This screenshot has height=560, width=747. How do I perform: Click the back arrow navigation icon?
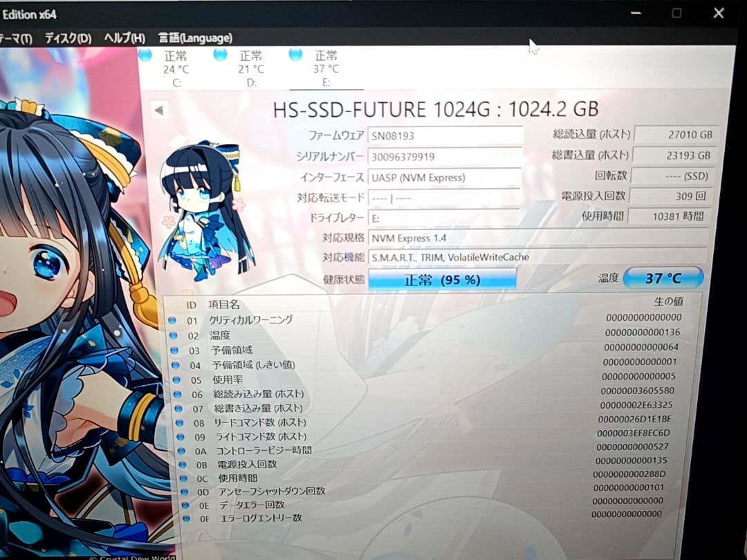point(160,109)
